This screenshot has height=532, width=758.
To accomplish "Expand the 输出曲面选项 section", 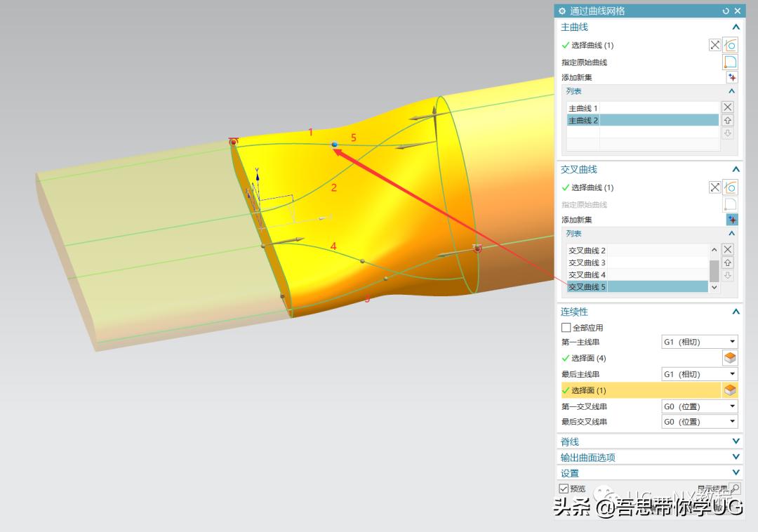I will pyautogui.click(x=736, y=457).
